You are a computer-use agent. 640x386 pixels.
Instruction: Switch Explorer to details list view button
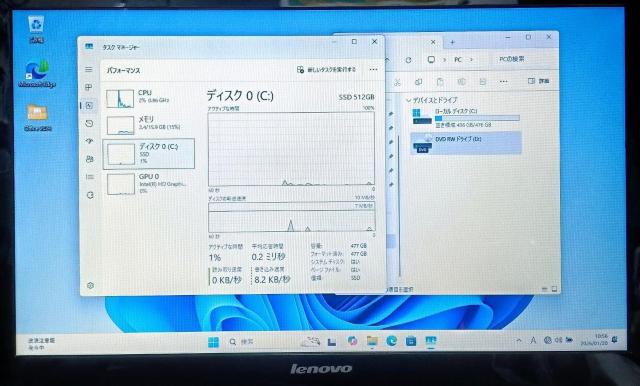click(544, 288)
